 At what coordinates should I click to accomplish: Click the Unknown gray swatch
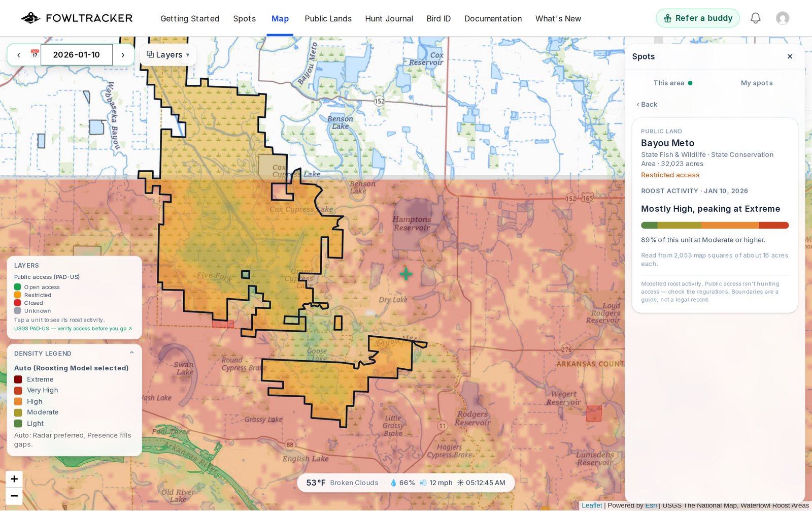(18, 310)
